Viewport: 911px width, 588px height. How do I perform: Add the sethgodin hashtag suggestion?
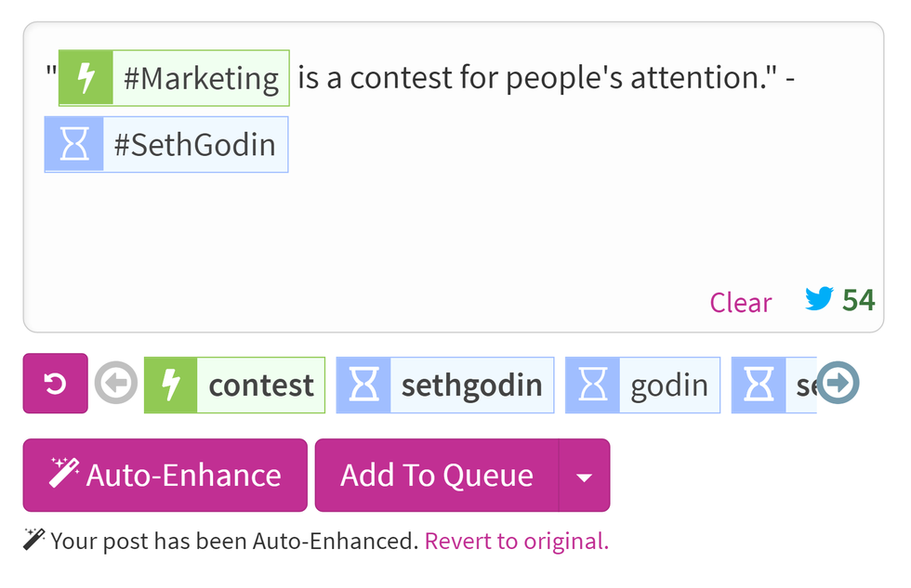click(470, 385)
